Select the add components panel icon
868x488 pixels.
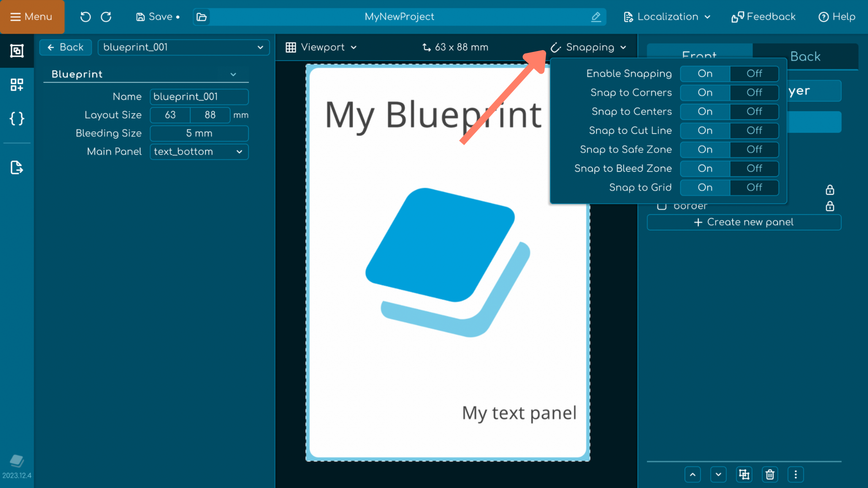click(x=17, y=84)
